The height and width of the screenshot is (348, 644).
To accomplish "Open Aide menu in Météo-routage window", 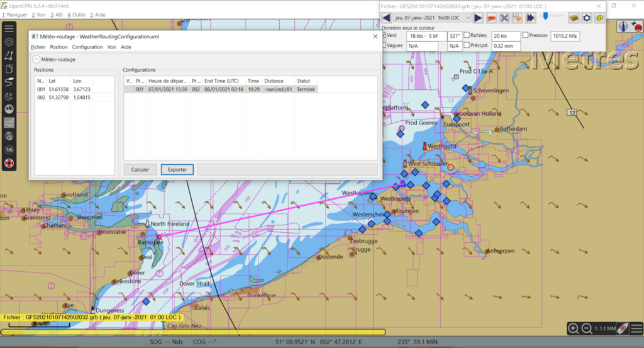I will (126, 47).
